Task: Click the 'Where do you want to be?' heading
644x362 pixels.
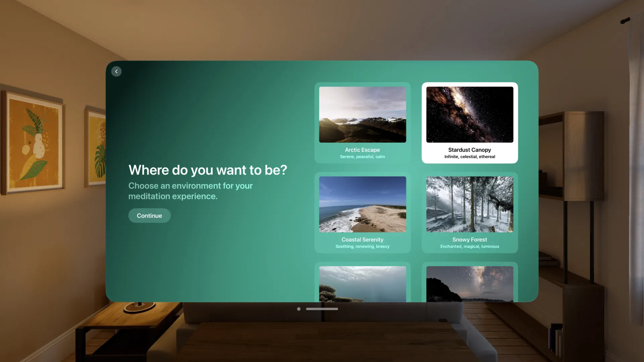Action: tap(208, 170)
